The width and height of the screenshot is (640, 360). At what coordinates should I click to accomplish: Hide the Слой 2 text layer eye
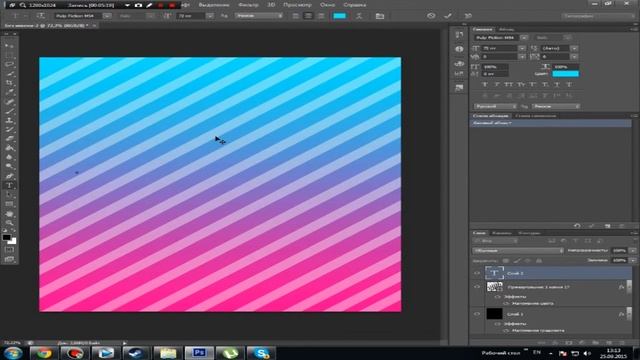pos(477,273)
